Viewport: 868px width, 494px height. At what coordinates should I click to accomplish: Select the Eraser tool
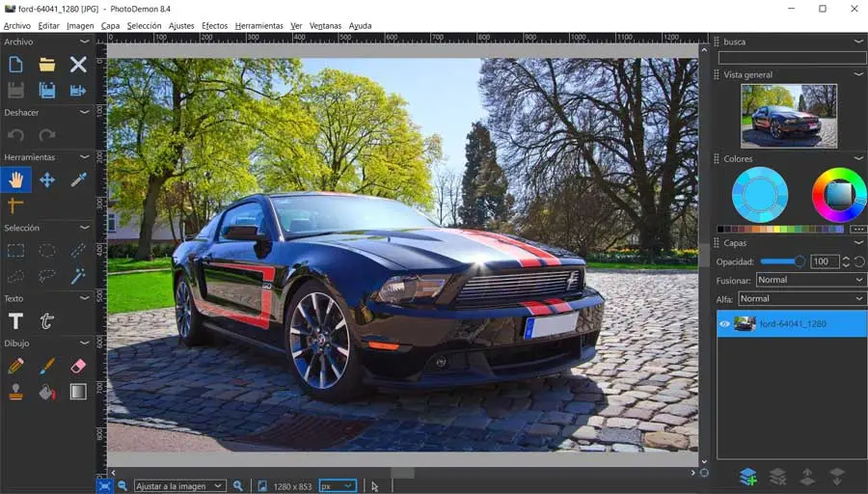[78, 366]
